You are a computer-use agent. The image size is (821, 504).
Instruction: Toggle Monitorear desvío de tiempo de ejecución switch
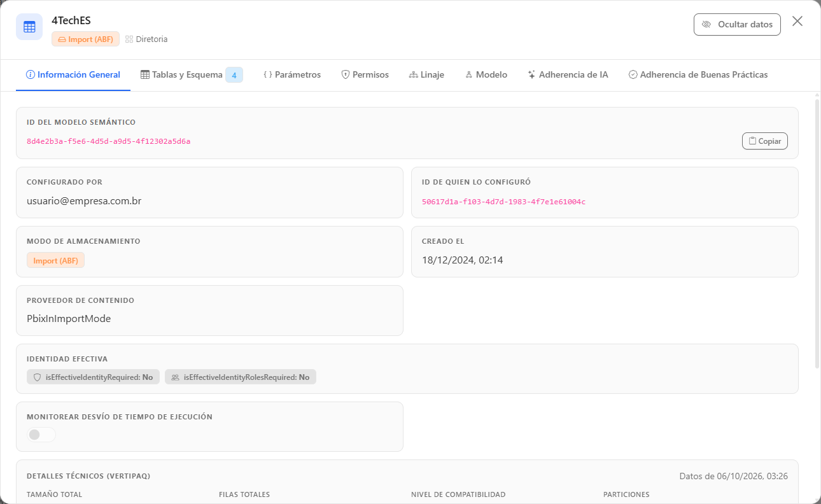(x=41, y=435)
